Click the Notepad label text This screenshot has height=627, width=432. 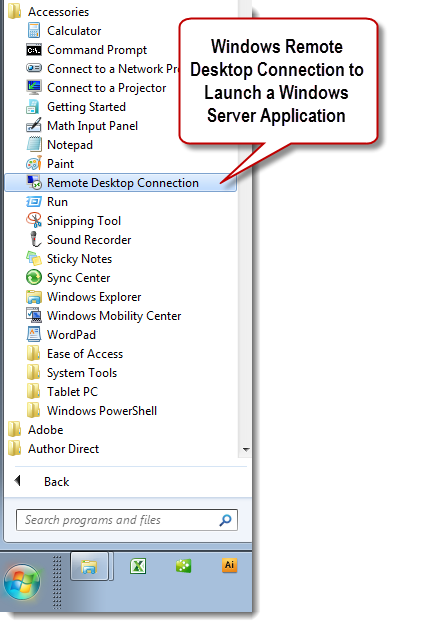[x=70, y=145]
